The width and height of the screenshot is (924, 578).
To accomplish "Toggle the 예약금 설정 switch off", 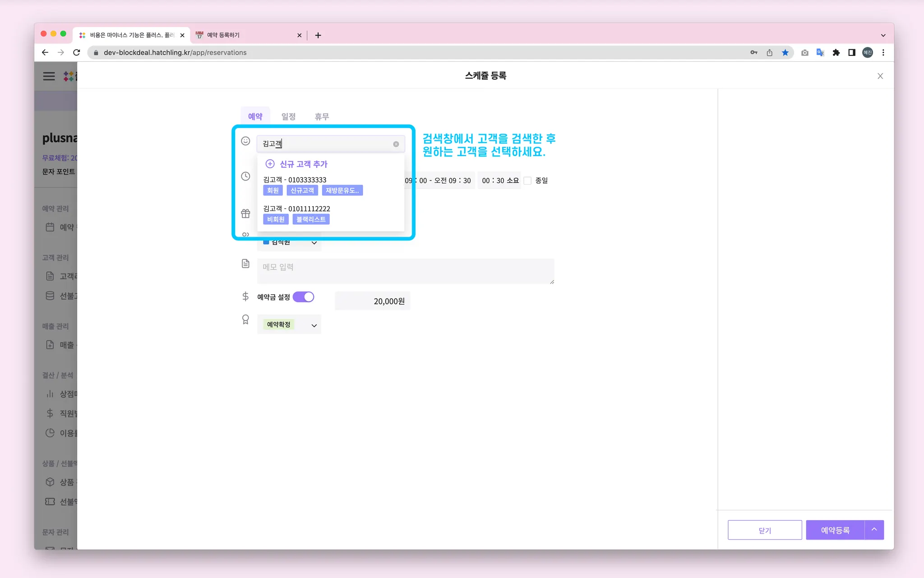I will 303,297.
